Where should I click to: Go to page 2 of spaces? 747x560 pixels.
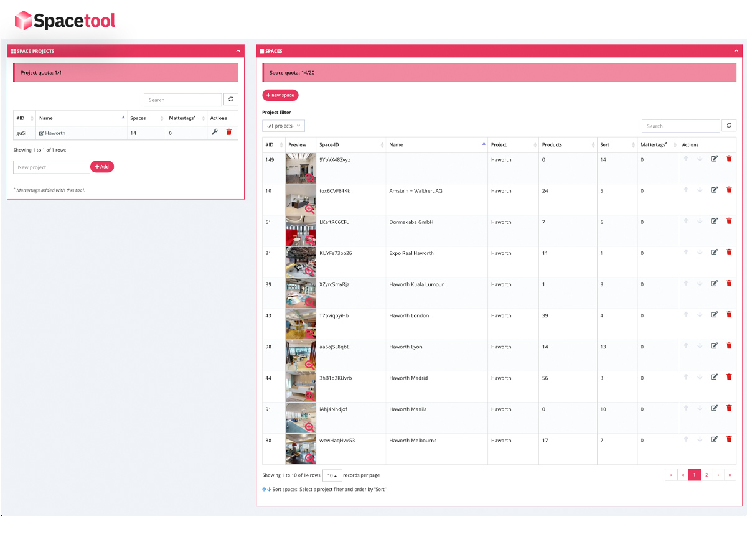(x=707, y=475)
